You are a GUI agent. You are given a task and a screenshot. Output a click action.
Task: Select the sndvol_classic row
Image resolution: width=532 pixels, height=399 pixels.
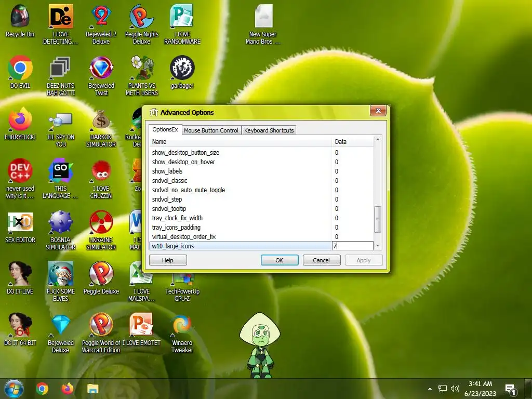pos(261,180)
